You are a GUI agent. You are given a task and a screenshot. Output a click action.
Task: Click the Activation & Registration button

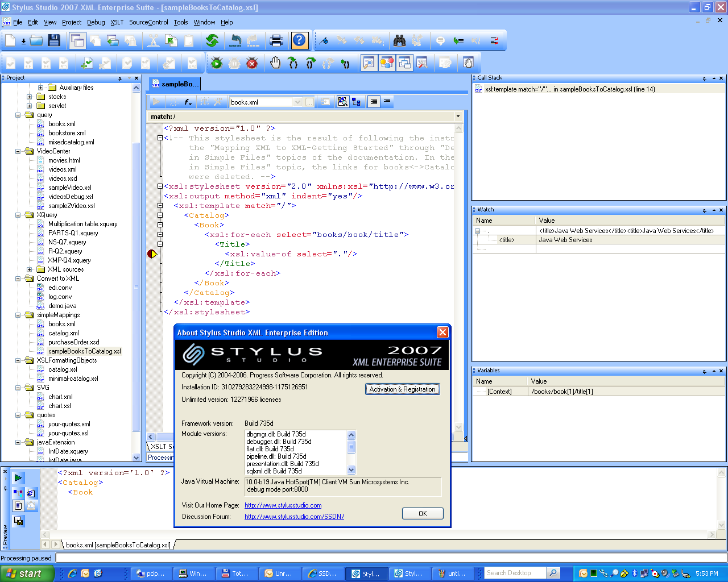(x=402, y=389)
